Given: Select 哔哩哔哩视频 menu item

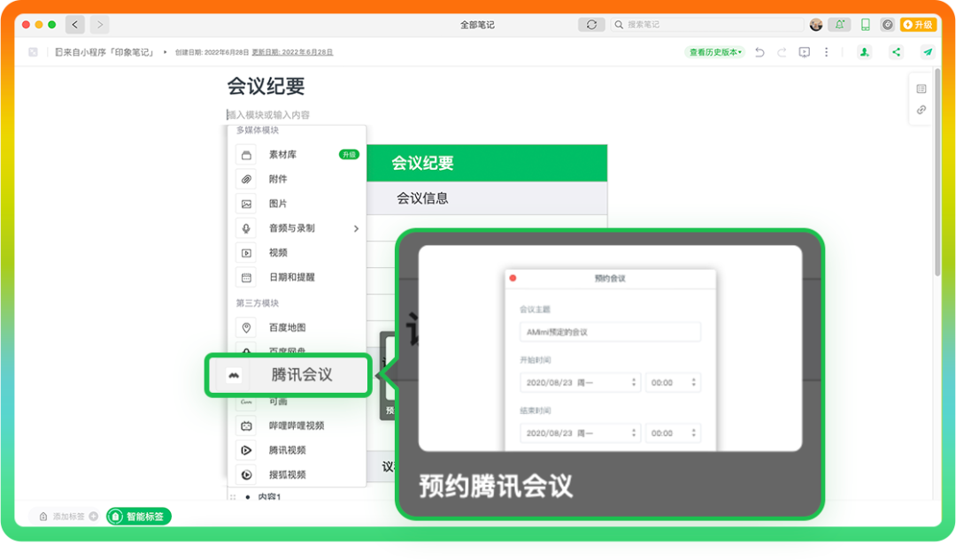Looking at the screenshot, I should [x=297, y=426].
